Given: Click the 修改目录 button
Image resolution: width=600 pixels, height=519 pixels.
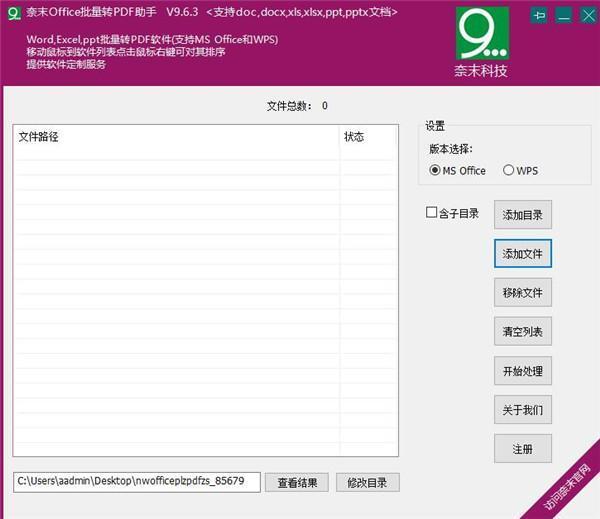Looking at the screenshot, I should coord(368,482).
